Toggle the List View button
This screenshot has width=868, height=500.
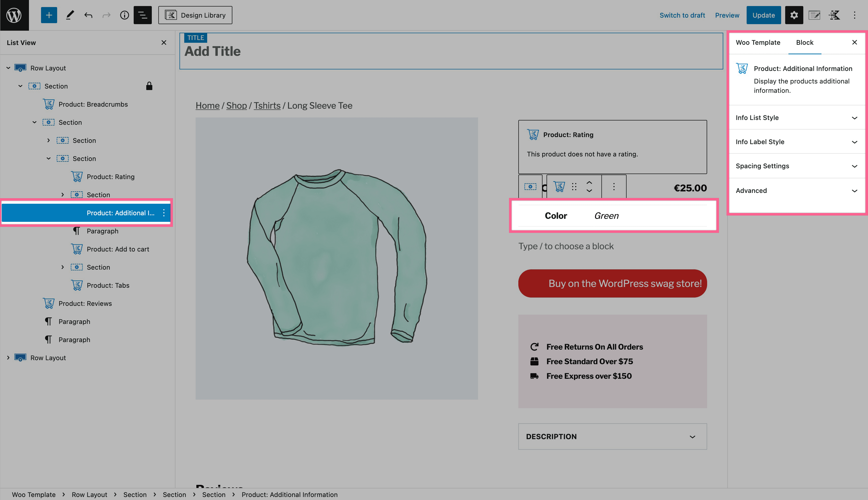(142, 15)
